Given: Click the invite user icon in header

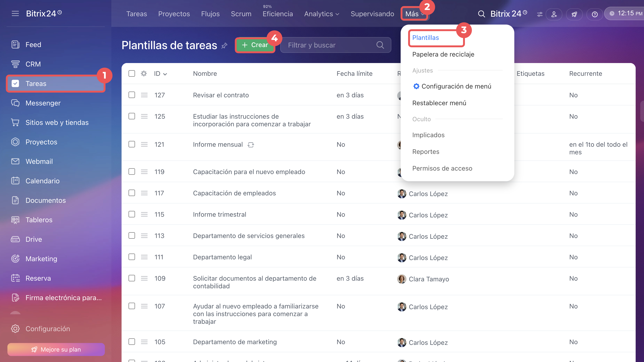Looking at the screenshot, I should point(554,14).
